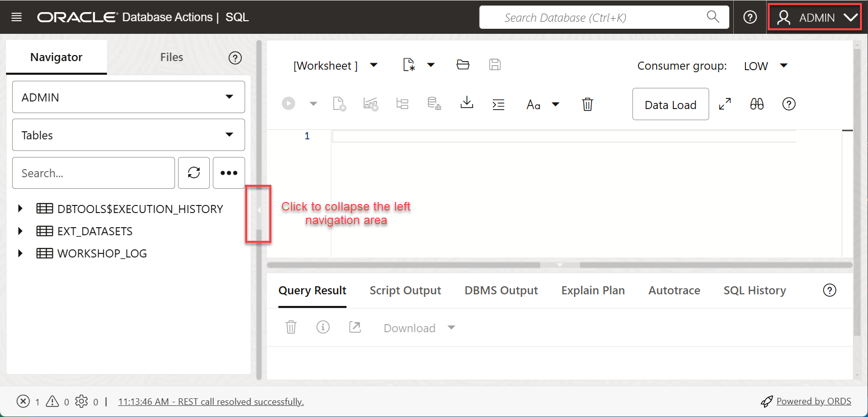Select the DBTOOLS$EXECUTION_HISTORY table row
The image size is (868, 417).
click(x=130, y=209)
